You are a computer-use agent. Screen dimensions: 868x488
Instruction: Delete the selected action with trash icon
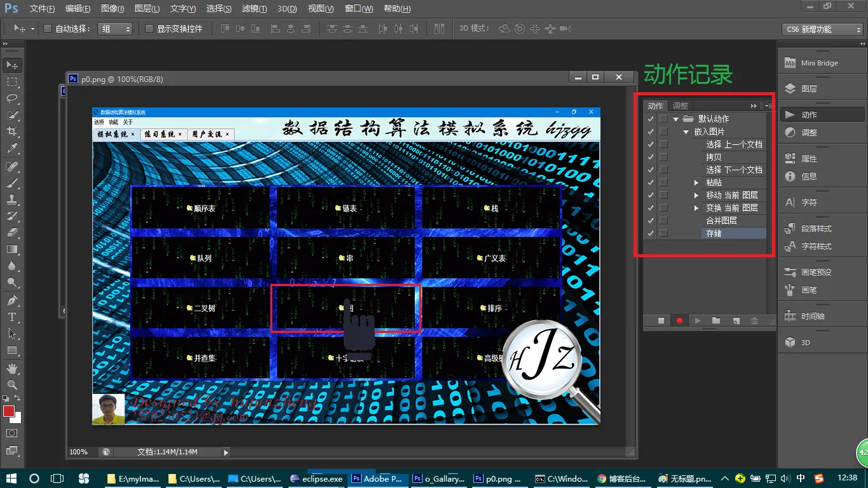[755, 321]
